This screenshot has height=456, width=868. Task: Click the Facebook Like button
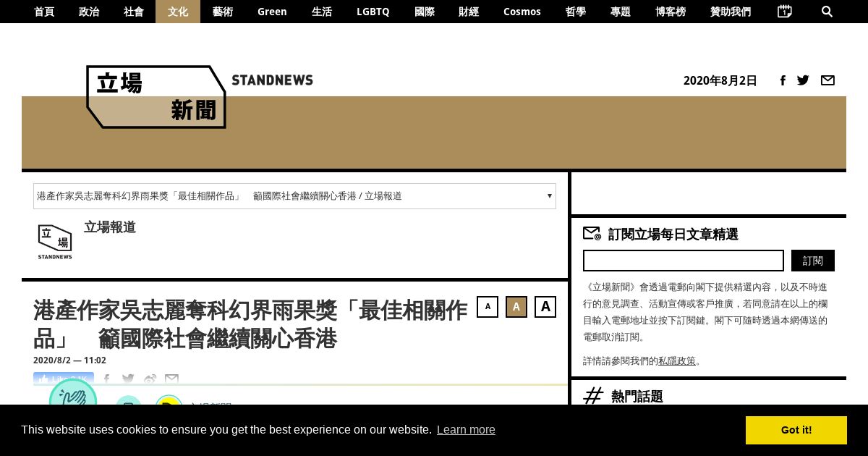(x=64, y=379)
